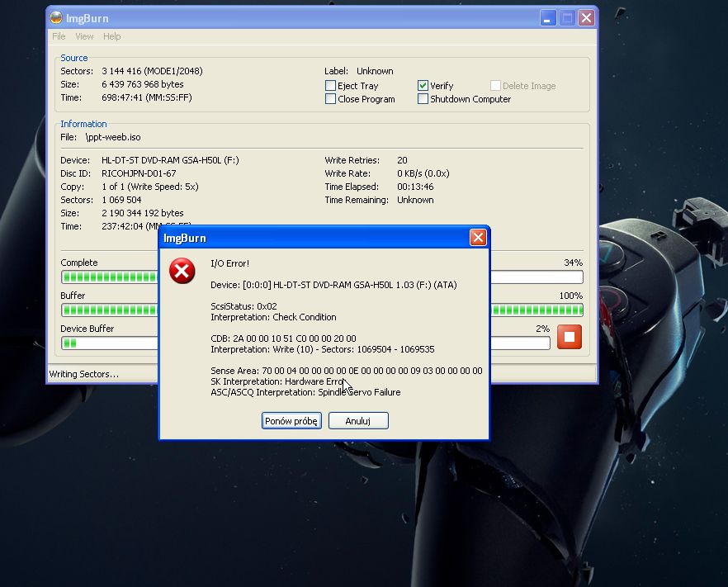
Task: Click the Interpretation: Check Condition line
Action: coord(273,317)
